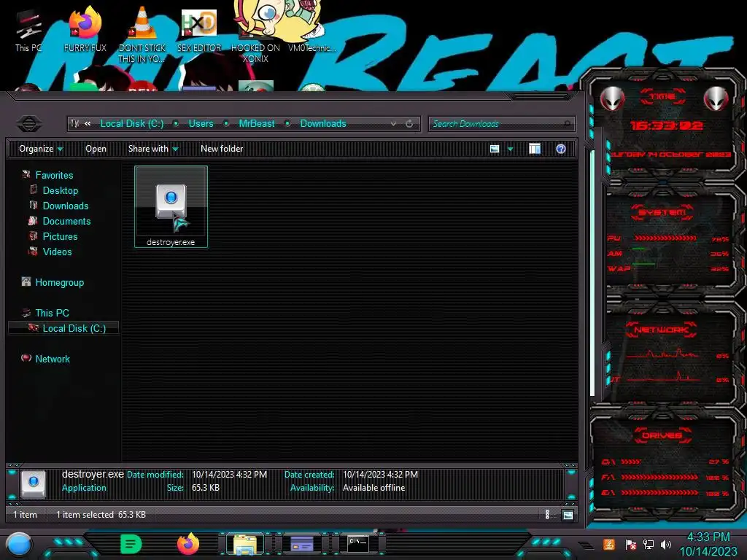747x560 pixels.
Task: Select This PC in the navigation pane
Action: (52, 313)
